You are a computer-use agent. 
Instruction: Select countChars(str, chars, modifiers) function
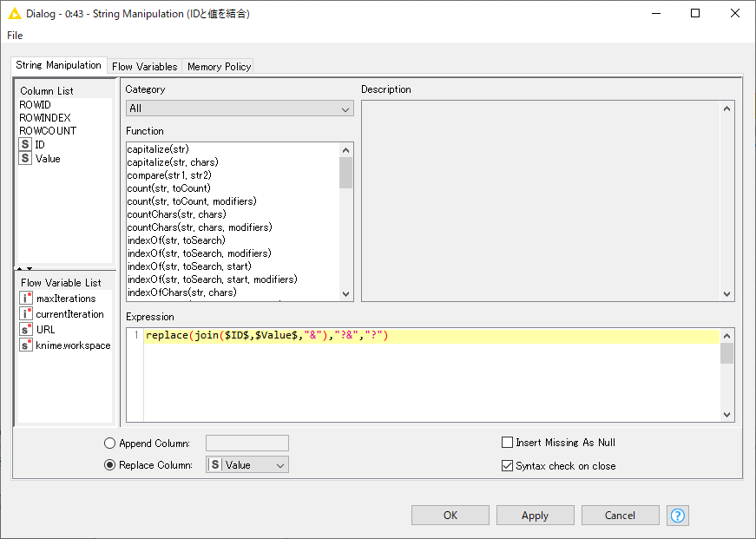[x=200, y=227]
